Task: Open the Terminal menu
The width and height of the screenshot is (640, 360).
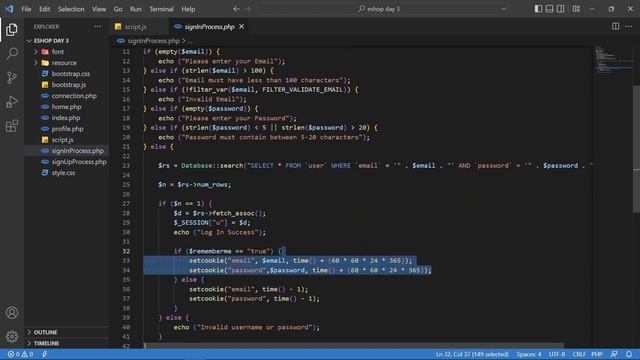Action: [x=161, y=9]
